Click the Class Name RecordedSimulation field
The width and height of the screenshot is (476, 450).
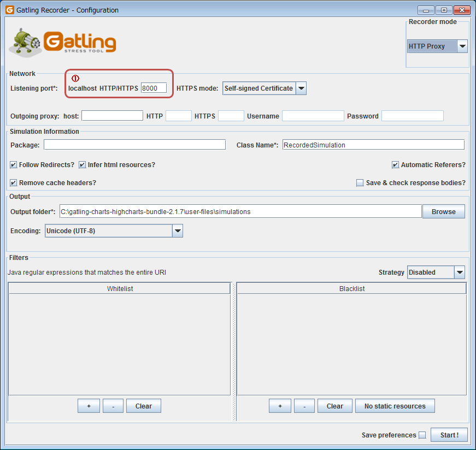tap(373, 144)
